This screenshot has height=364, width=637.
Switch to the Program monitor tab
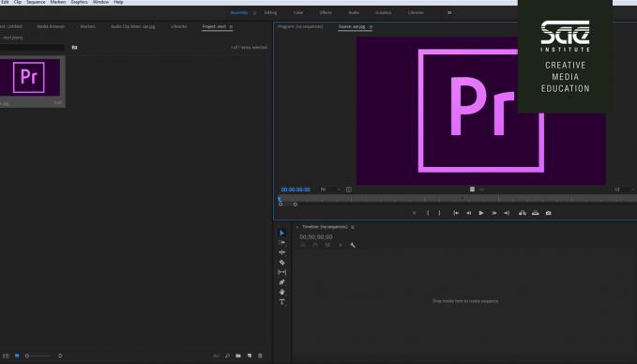coord(300,26)
